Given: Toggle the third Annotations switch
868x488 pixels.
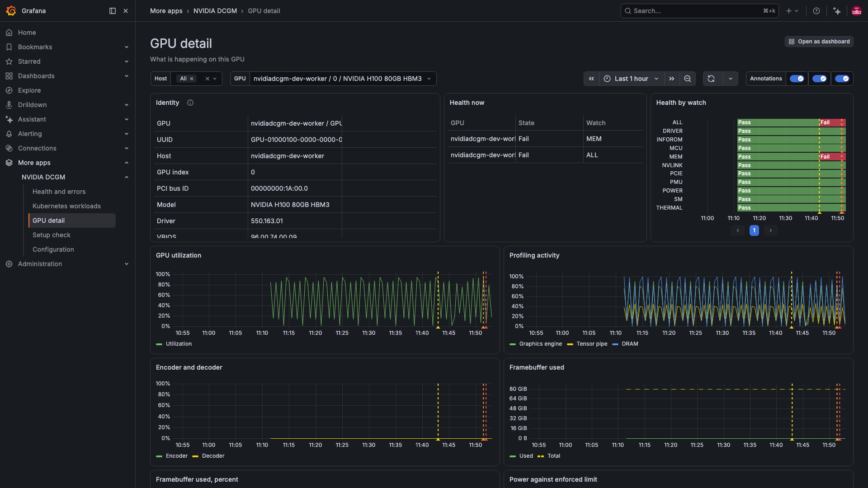Looking at the screenshot, I should click(842, 79).
